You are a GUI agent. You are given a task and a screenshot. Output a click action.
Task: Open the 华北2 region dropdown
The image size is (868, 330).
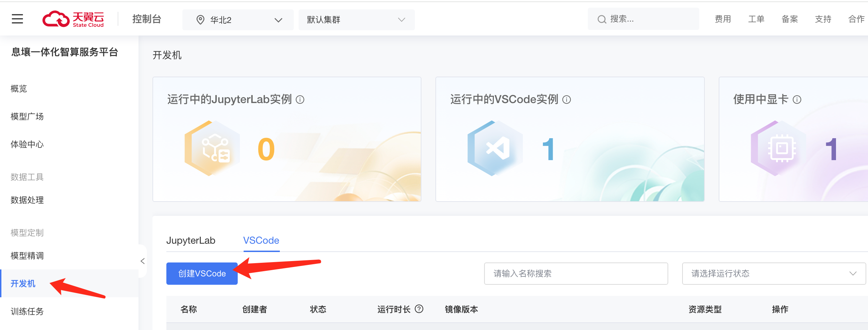tap(238, 20)
